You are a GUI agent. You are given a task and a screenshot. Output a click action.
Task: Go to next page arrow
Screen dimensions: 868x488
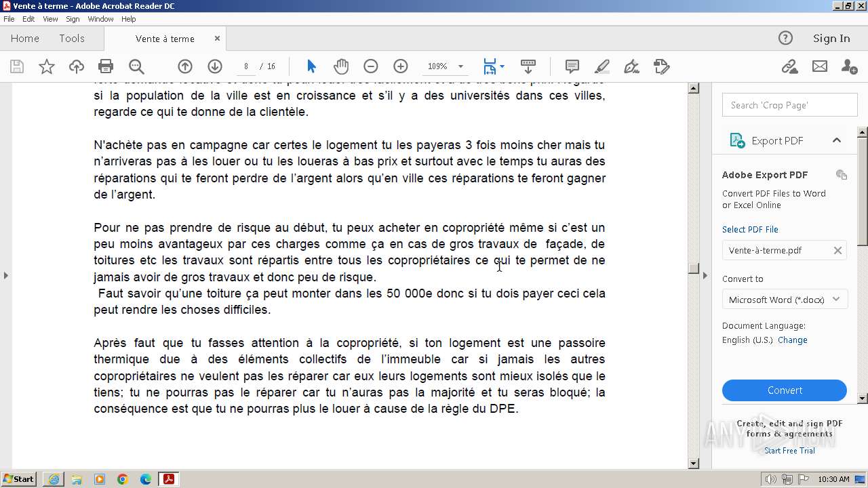click(x=215, y=66)
